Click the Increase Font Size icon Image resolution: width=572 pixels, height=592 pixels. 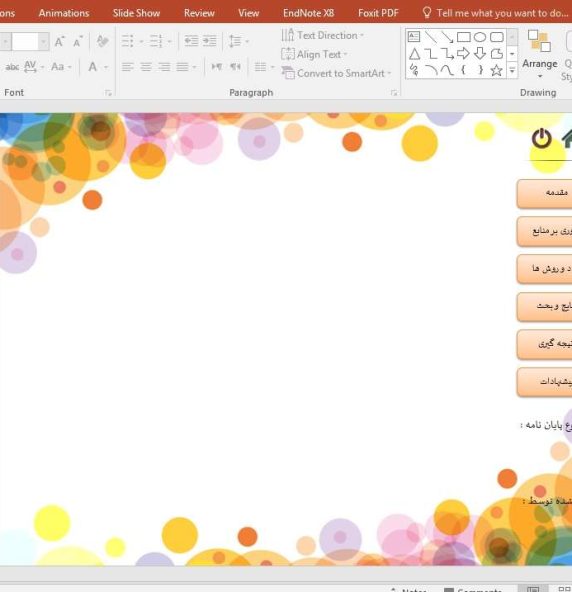click(x=60, y=41)
